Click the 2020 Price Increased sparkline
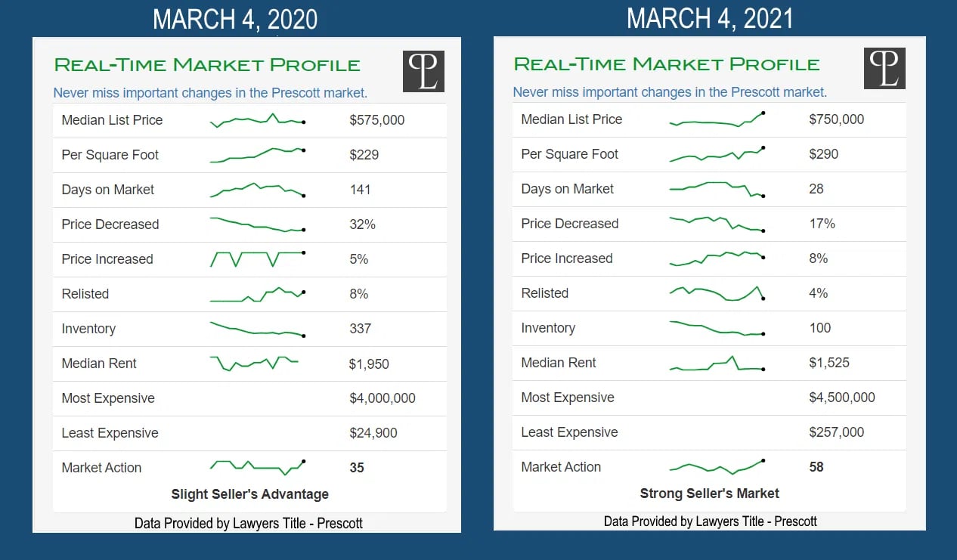 (257, 259)
